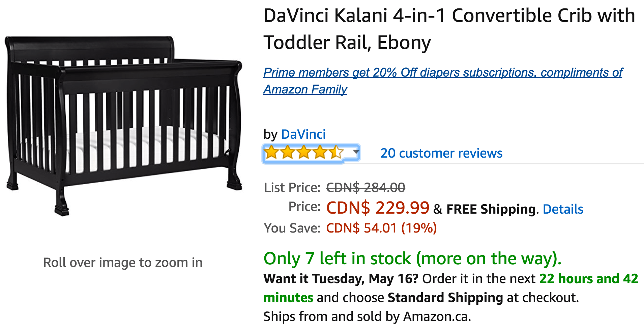
Task: Open the FREE Shipping Details link
Action: click(563, 209)
